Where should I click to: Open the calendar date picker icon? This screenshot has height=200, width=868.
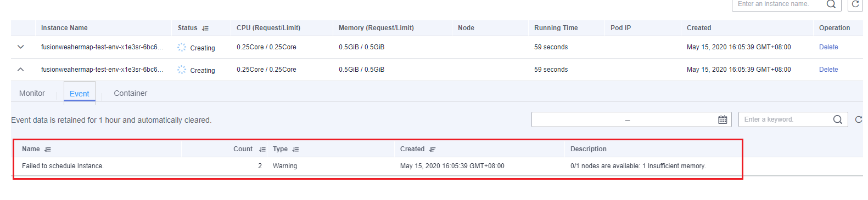coord(723,119)
